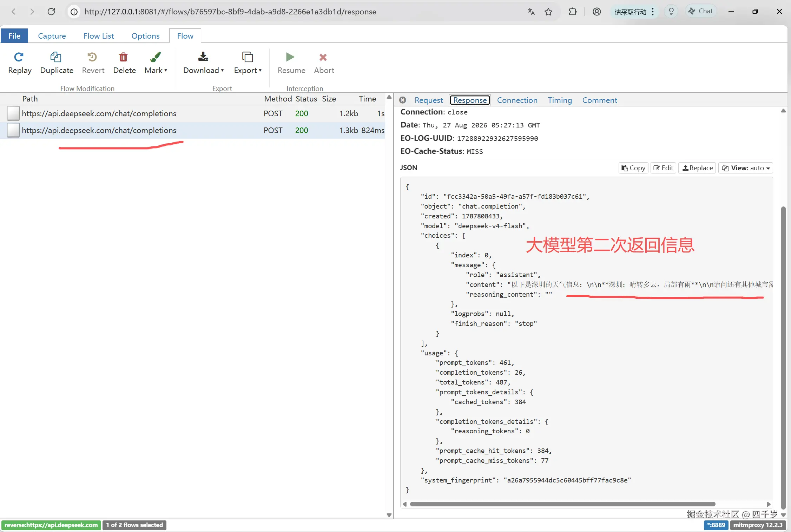Click the mitmproxy 12.2.3 version badge
Screen dimensions: 791x532
click(758, 525)
